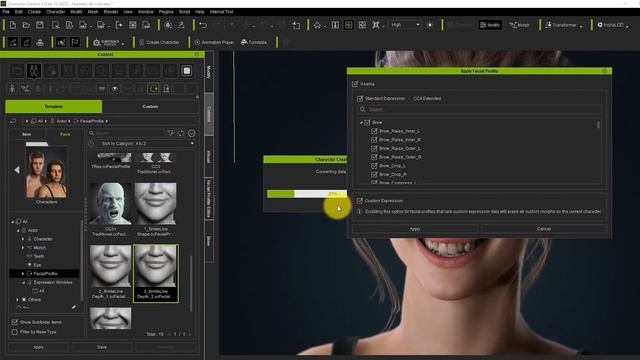The image size is (640, 360).
Task: Expand the Character tree node
Action: coord(23,239)
